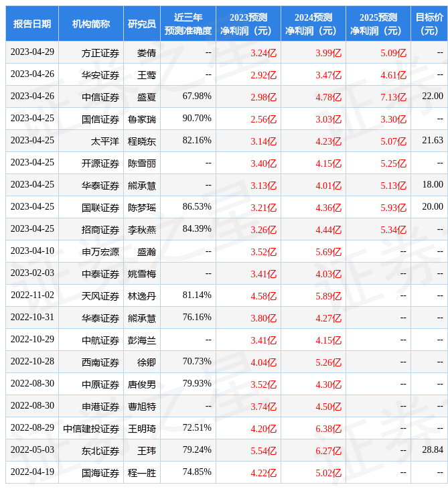
Task: Click the 22.00 target price
Action: pyautogui.click(x=433, y=96)
